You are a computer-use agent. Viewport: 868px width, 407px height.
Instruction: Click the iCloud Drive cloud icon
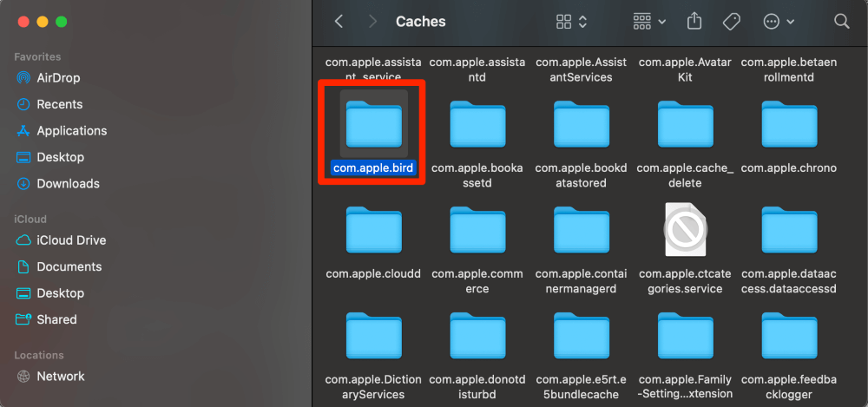click(23, 240)
